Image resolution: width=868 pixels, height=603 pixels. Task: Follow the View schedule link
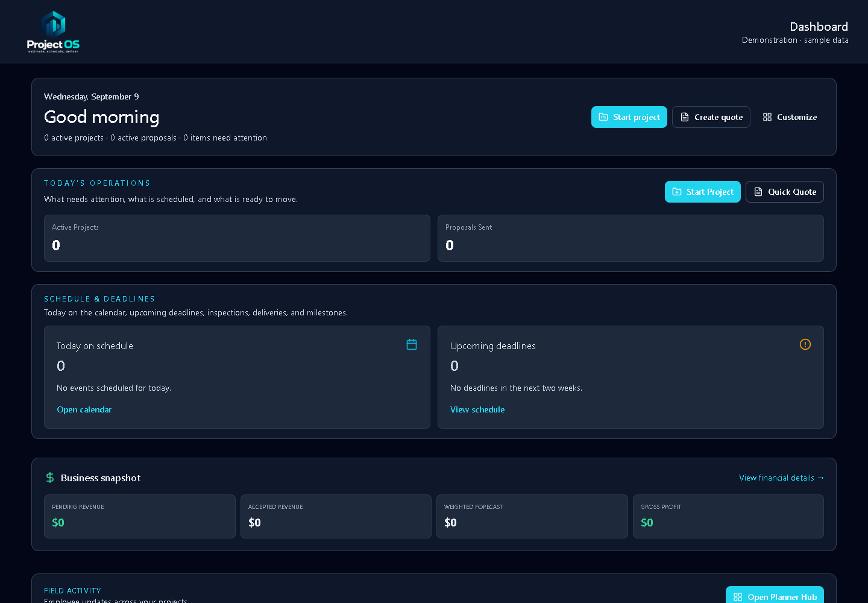point(477,409)
